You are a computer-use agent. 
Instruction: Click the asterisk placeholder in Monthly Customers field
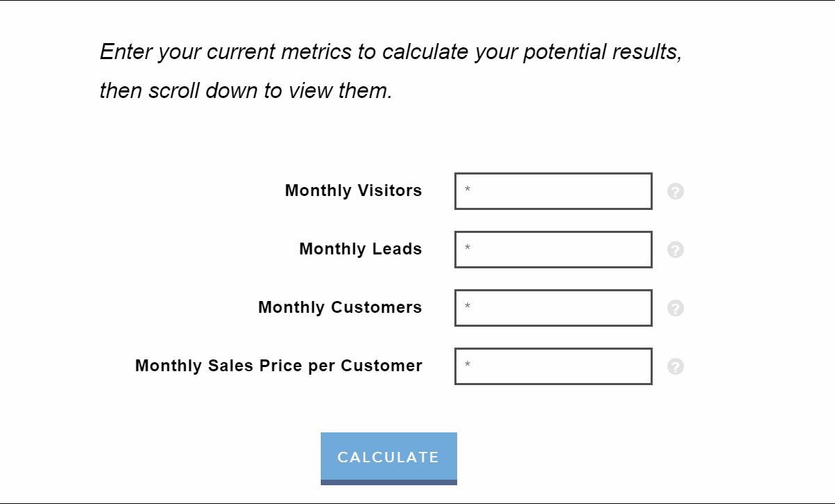tap(468, 307)
